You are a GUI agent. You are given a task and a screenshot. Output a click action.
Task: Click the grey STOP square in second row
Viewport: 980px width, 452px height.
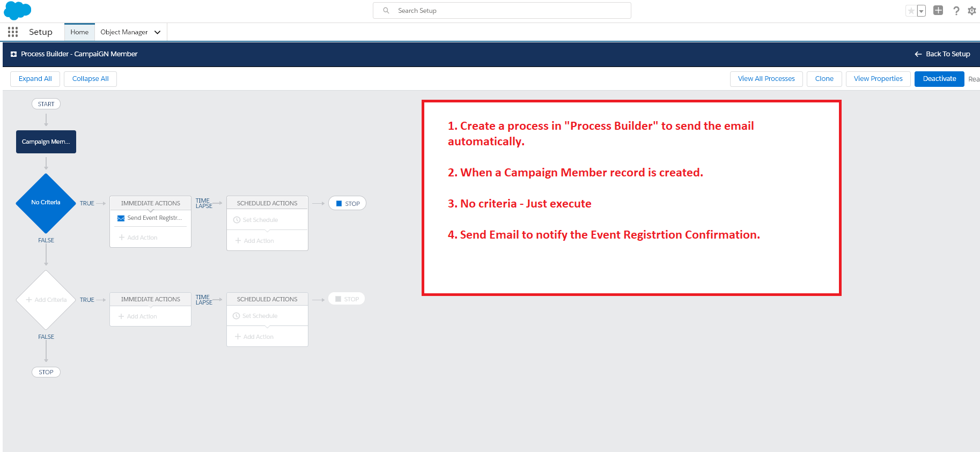pyautogui.click(x=338, y=299)
